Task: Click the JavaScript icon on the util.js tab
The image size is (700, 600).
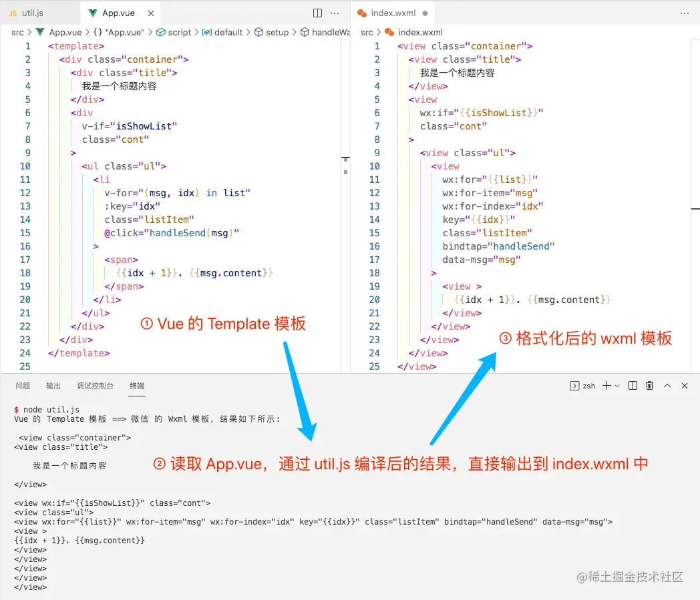Action: click(12, 12)
